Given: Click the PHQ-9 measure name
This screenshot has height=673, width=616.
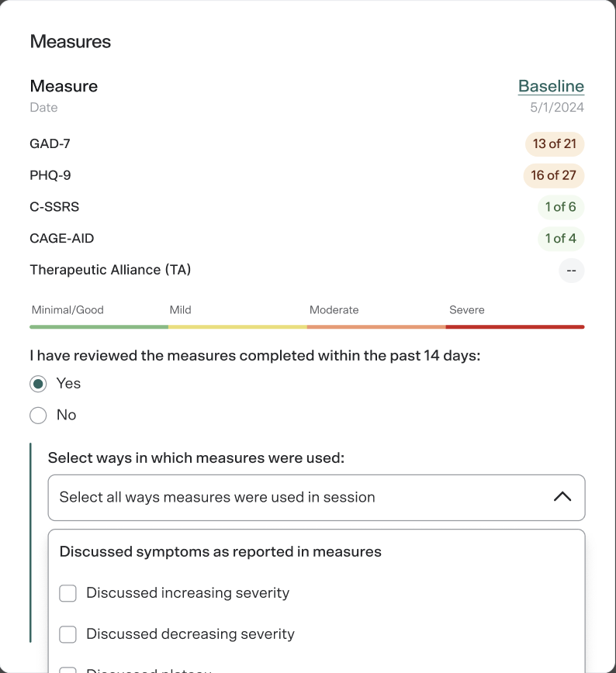Looking at the screenshot, I should click(50, 175).
